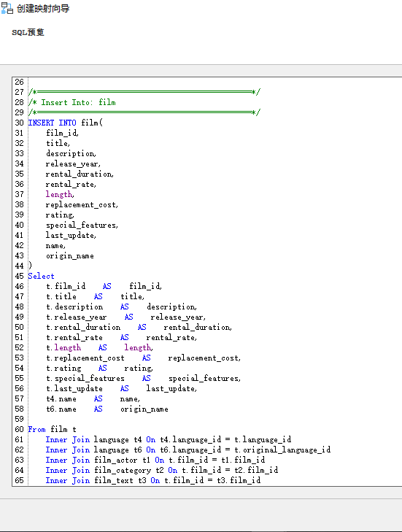This screenshot has width=402, height=532.
Task: Click 't.rental_rate' on line 51
Action: [x=74, y=338]
